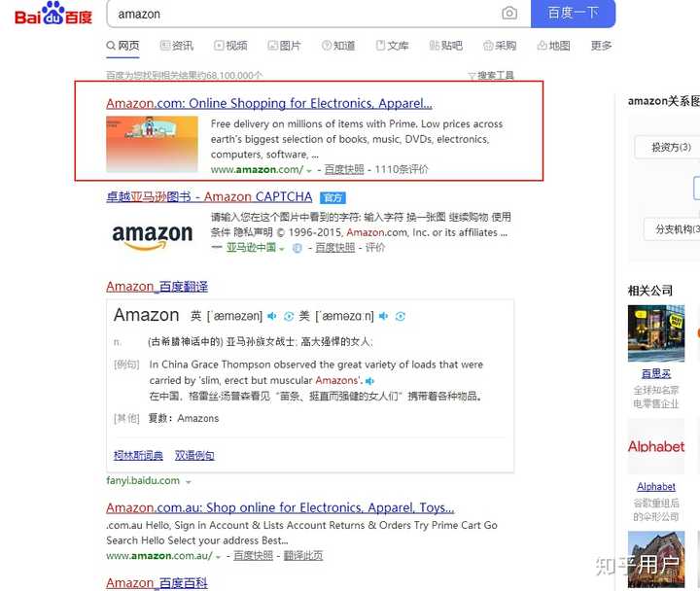Image resolution: width=700 pixels, height=591 pixels.
Task: Switch to the 地图 tab
Action: click(553, 46)
